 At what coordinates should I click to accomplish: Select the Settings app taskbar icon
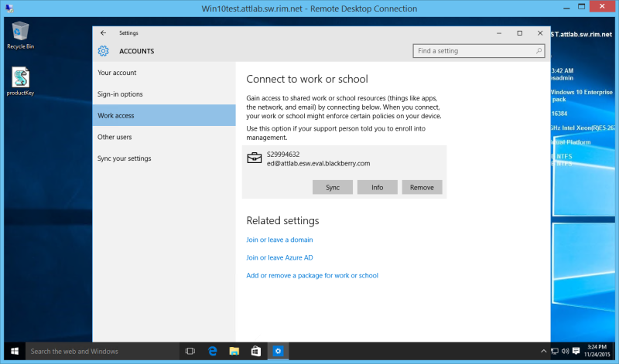point(278,351)
